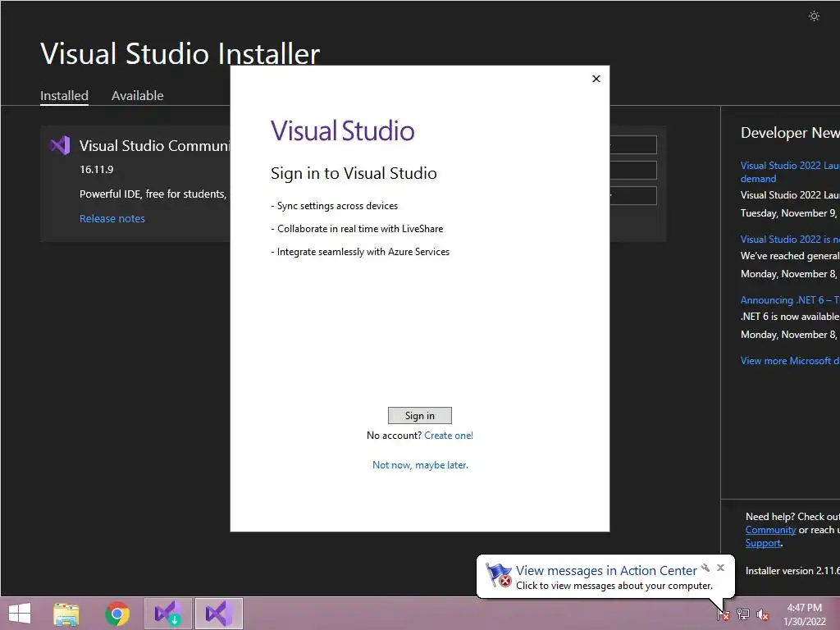Open the Windows Start button

click(20, 614)
